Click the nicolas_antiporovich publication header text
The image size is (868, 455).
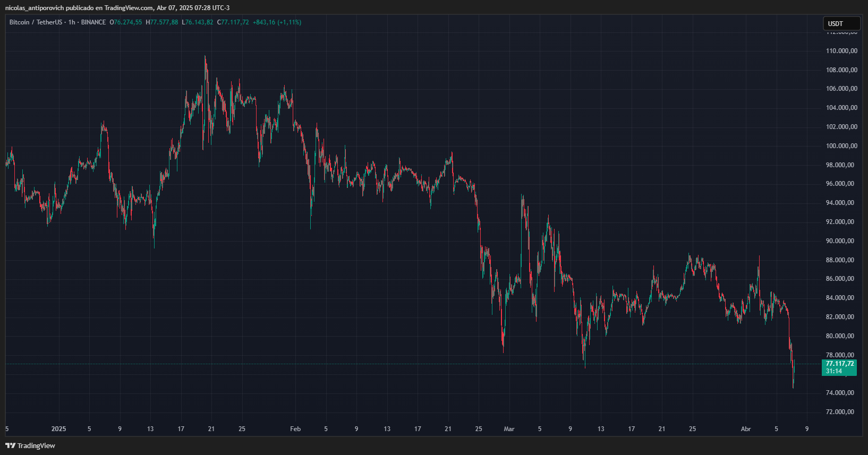pos(117,8)
